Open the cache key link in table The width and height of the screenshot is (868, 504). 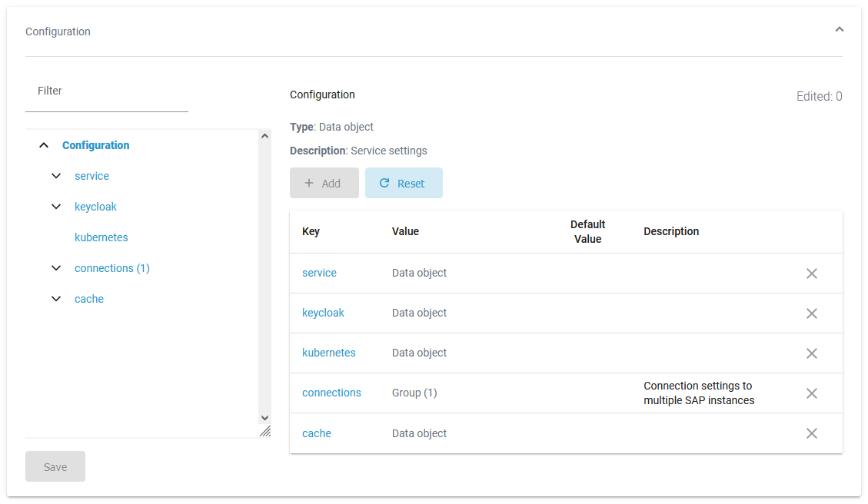[x=316, y=433]
